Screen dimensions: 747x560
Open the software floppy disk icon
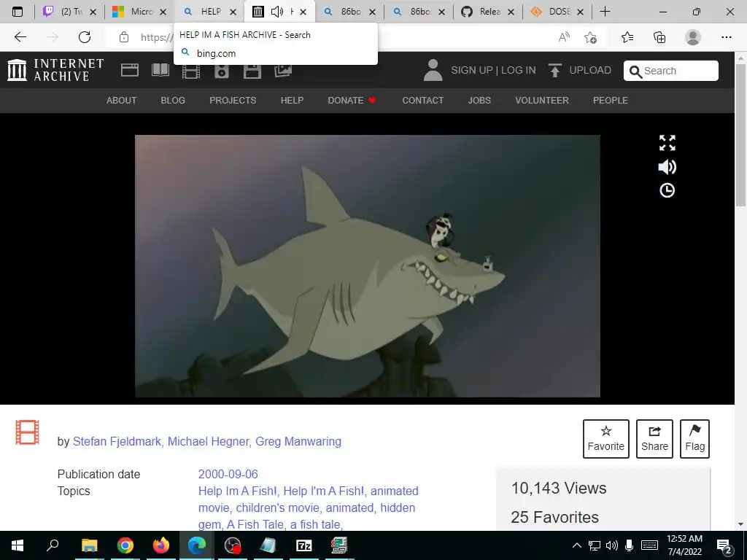252,71
